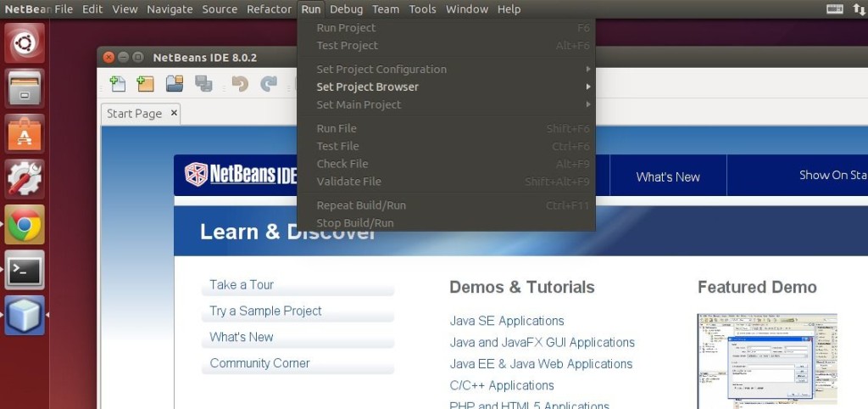Open System Settings wrench icon
The width and height of the screenshot is (868, 409).
[x=25, y=179]
